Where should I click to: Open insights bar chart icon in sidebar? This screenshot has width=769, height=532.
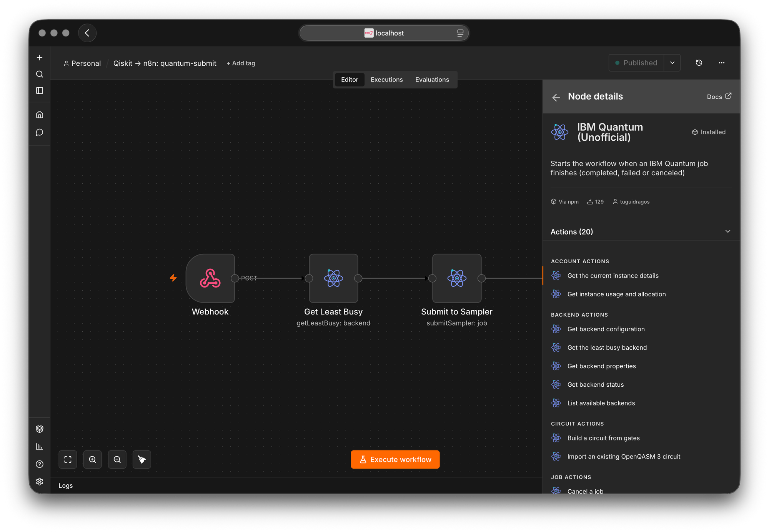coord(40,447)
